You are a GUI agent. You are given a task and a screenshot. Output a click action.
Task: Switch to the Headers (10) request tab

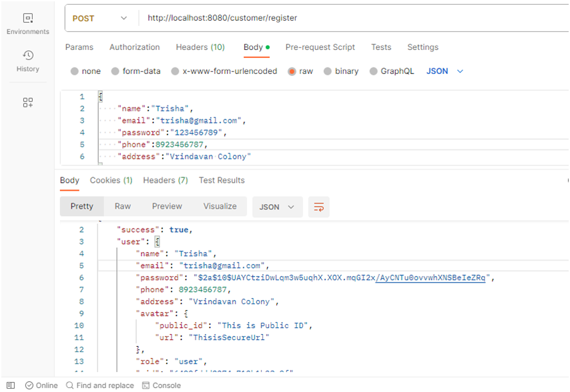coord(200,47)
